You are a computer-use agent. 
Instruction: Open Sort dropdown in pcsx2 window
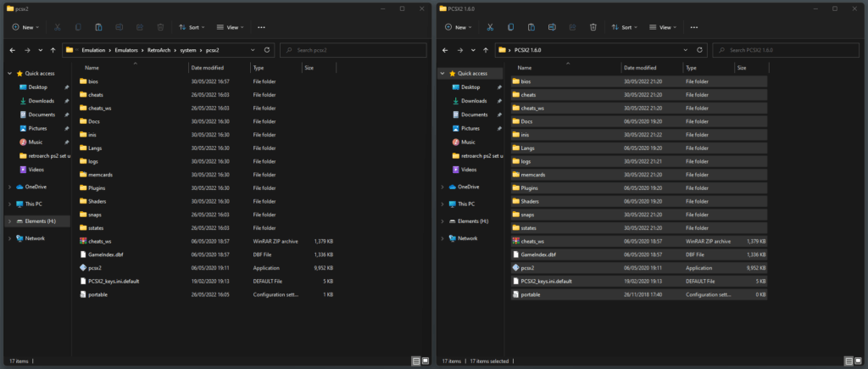[192, 27]
